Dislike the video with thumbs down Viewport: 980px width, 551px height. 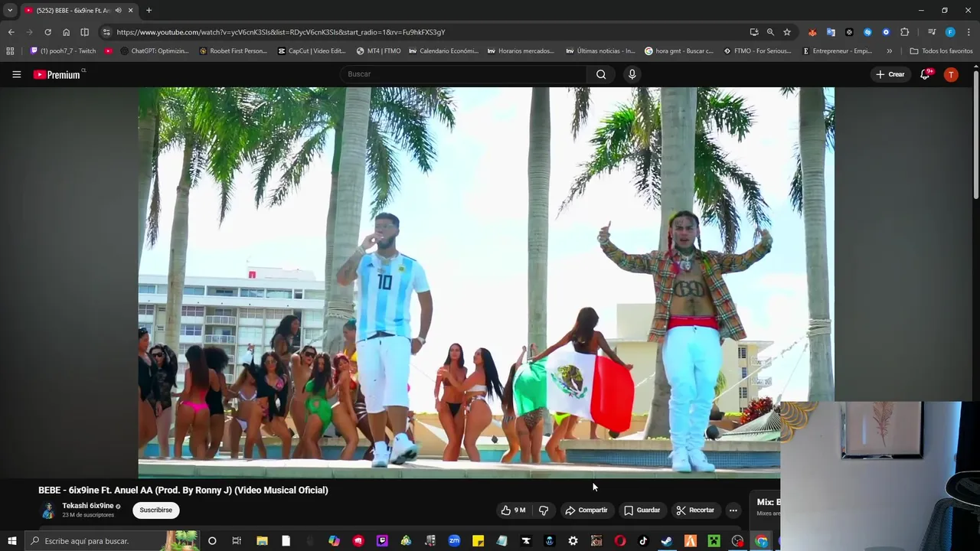[x=544, y=510]
